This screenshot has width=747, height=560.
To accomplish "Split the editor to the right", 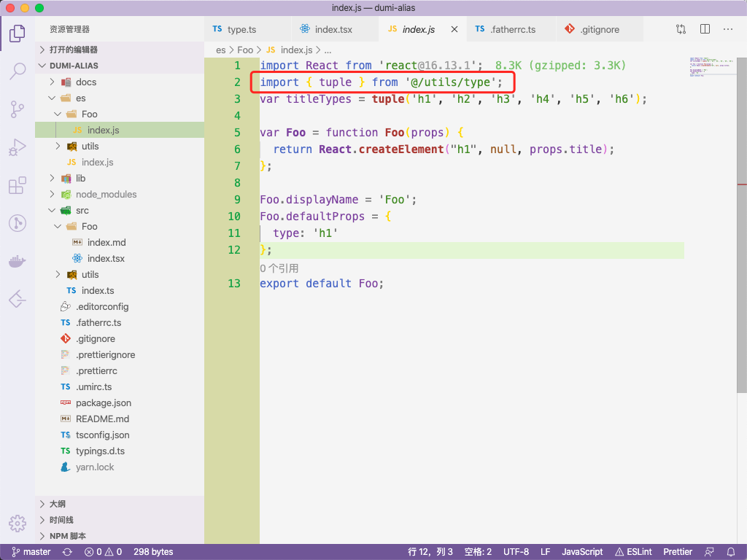I will (705, 29).
